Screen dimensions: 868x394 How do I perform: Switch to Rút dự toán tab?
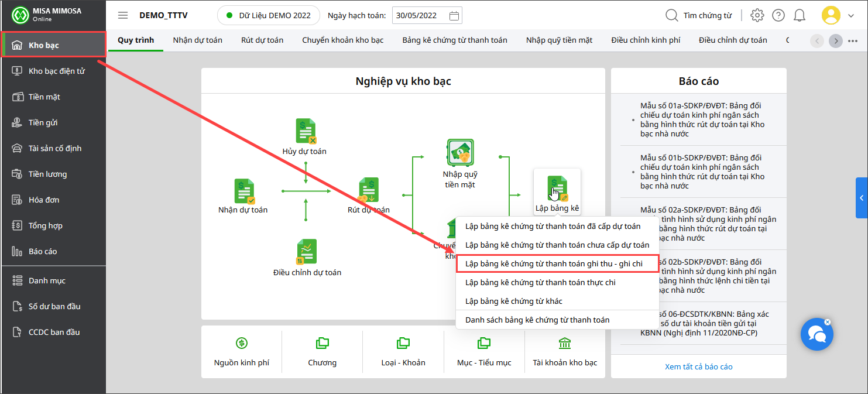point(262,40)
